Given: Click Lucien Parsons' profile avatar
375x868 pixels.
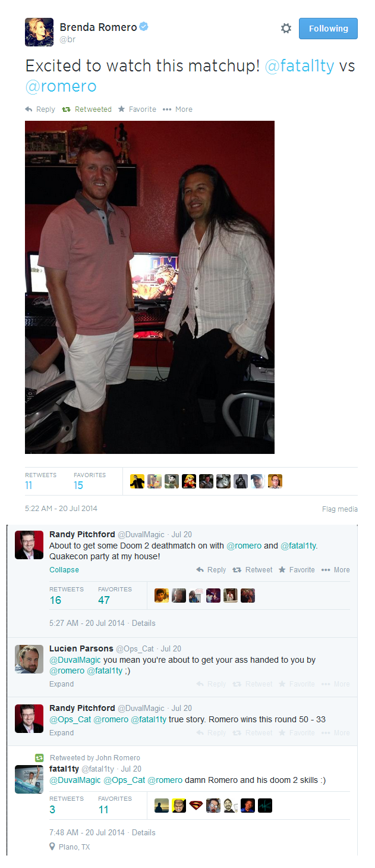Looking at the screenshot, I should (x=29, y=659).
